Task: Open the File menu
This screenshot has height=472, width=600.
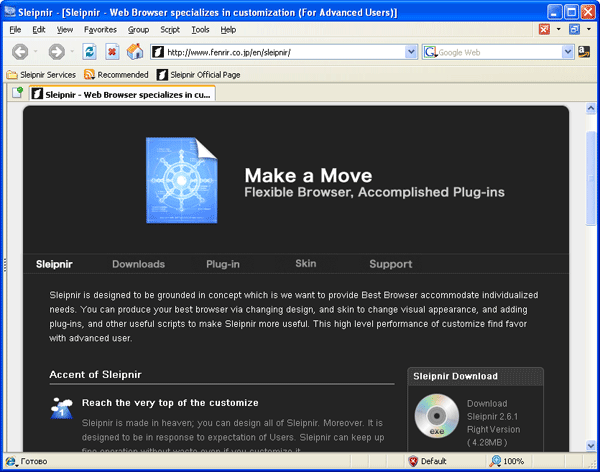Action: tap(15, 29)
